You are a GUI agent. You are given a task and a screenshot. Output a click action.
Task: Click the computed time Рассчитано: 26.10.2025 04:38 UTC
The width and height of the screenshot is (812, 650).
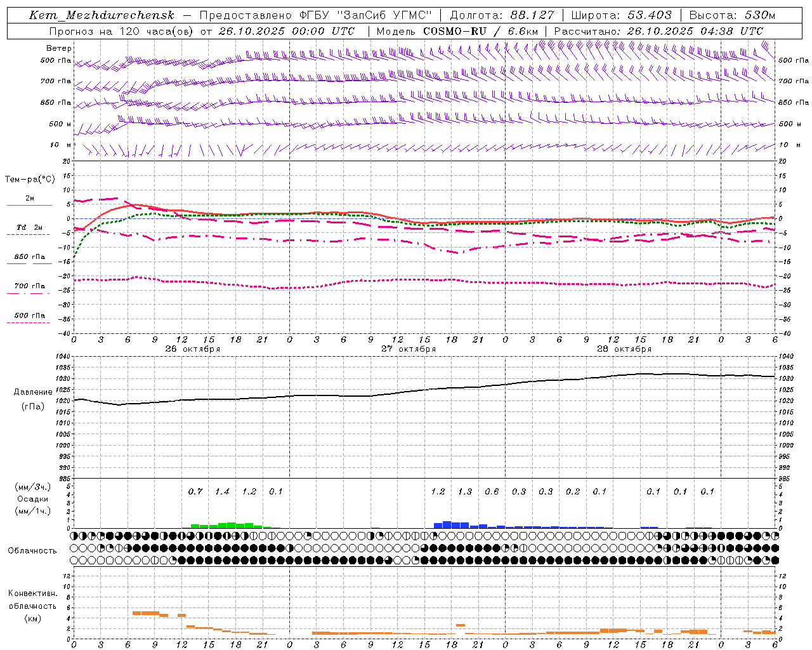658,31
